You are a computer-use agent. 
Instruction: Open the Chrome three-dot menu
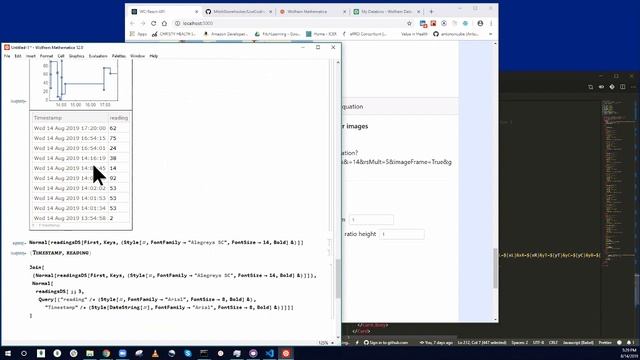[491, 23]
